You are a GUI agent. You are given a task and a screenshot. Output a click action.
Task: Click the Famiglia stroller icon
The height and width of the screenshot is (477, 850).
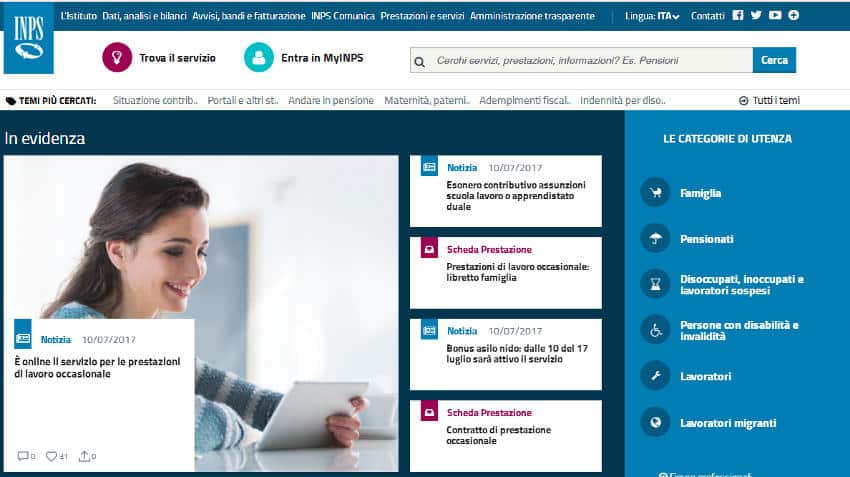655,192
